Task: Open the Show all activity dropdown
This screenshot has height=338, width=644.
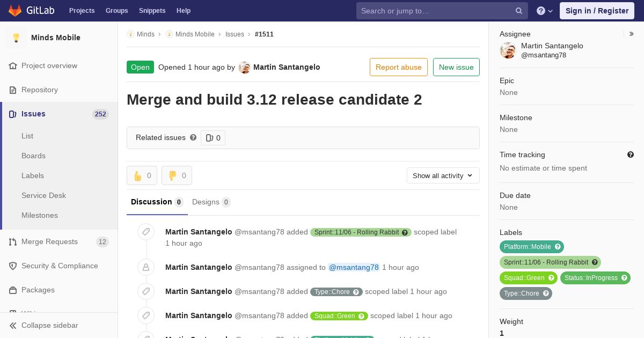Action: (443, 175)
